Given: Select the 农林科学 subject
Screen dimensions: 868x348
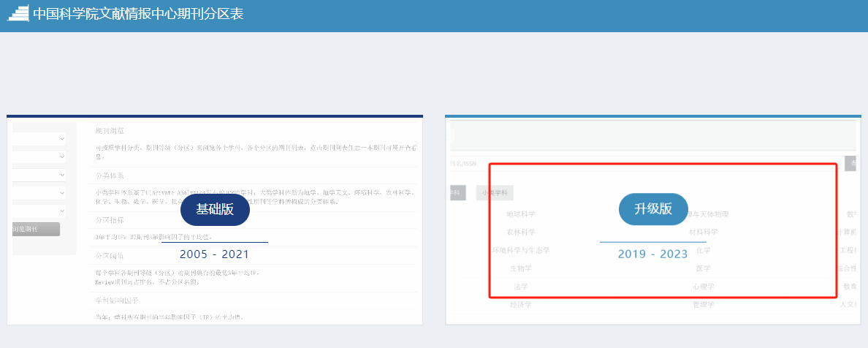Looking at the screenshot, I should pos(521,232).
